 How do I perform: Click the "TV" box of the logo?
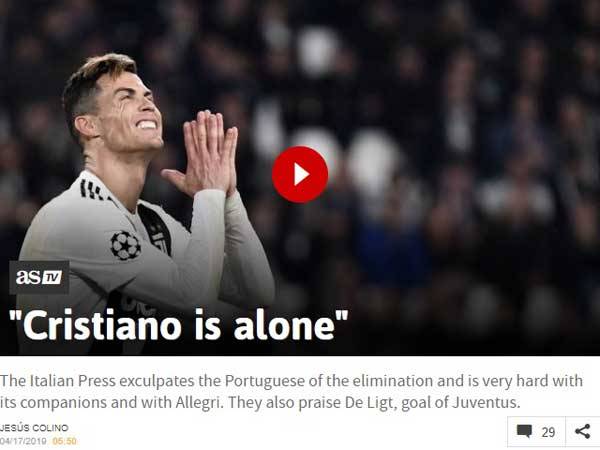52,277
